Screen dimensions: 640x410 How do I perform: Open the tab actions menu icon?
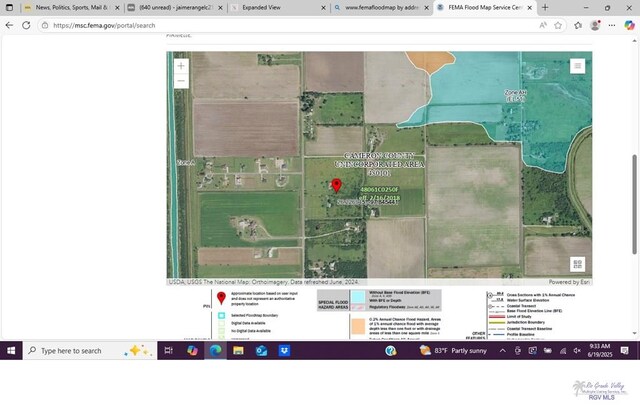[9, 7]
